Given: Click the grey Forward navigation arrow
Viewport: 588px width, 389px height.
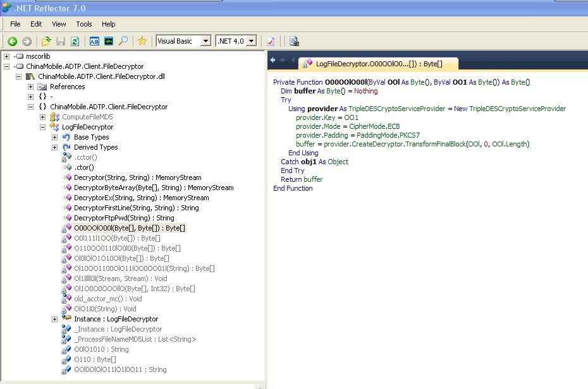Looking at the screenshot, I should 27,41.
